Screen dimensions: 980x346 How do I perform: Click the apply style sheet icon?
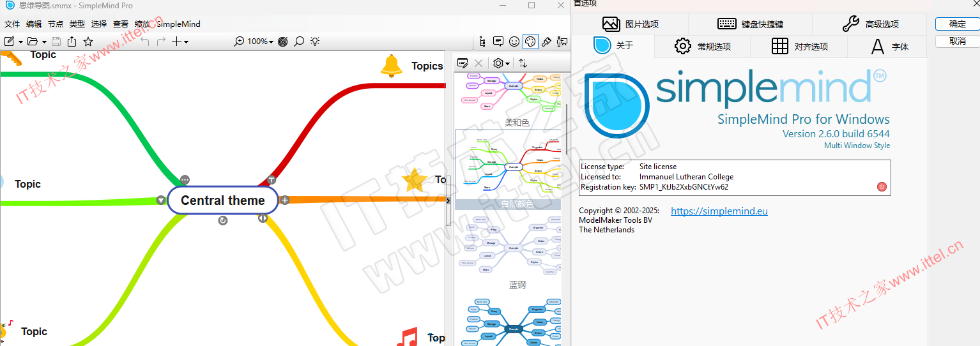pos(463,63)
